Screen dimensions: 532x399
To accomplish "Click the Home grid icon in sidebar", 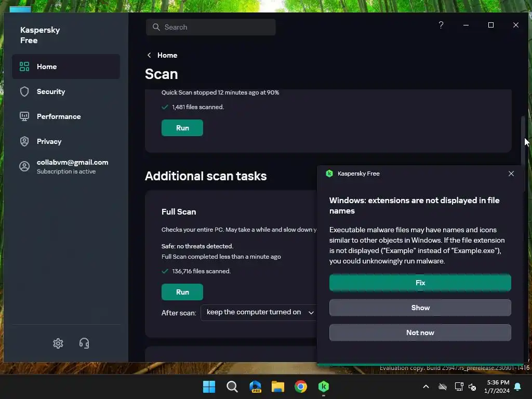I will (x=24, y=66).
